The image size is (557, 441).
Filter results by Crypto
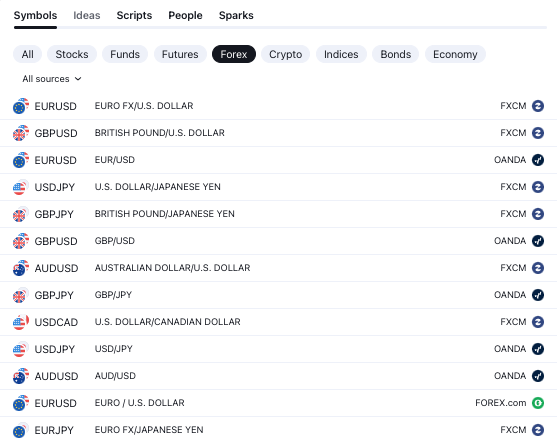(x=285, y=54)
